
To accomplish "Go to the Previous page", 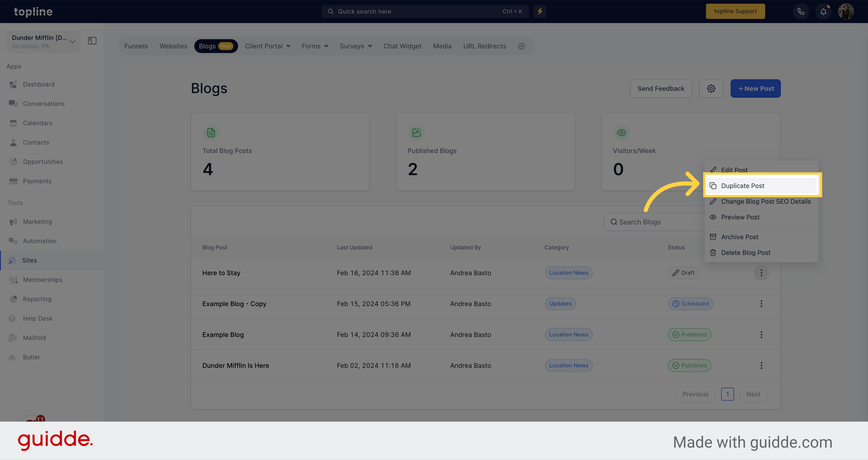I will (x=695, y=394).
